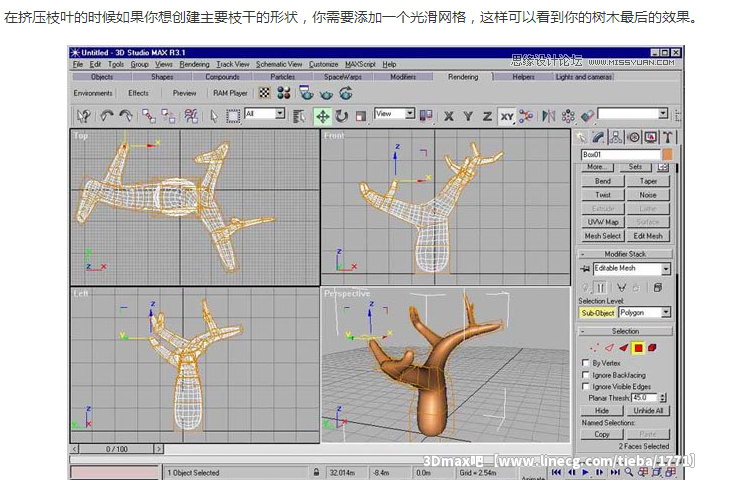The width and height of the screenshot is (735, 480).
Task: Switch to the Modifiers tab panel
Action: point(403,77)
